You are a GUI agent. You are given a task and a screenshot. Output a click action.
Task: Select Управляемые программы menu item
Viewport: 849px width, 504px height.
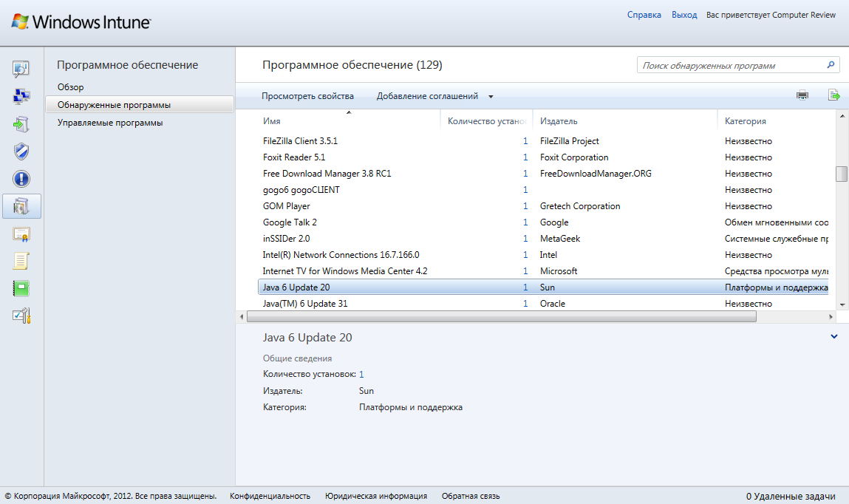110,123
